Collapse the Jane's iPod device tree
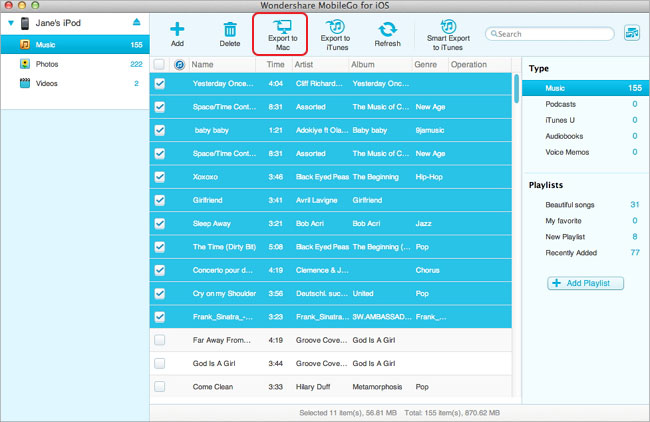The image size is (650, 422). (11, 23)
